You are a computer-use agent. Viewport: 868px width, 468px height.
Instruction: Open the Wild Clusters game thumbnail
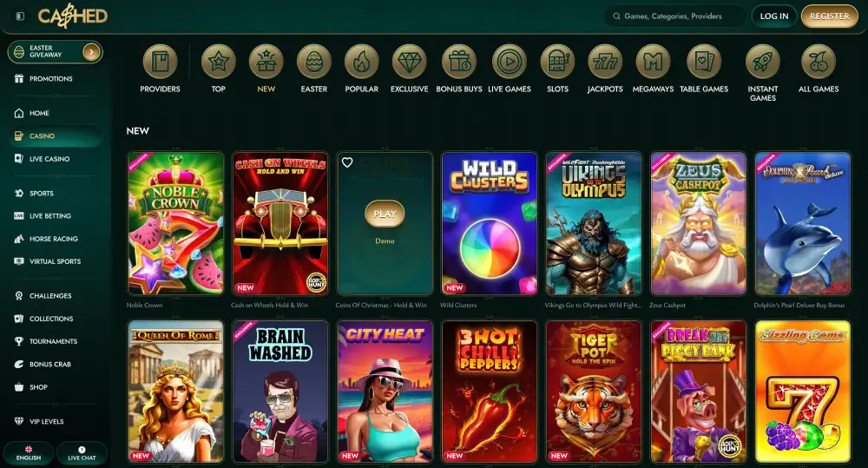tap(490, 223)
